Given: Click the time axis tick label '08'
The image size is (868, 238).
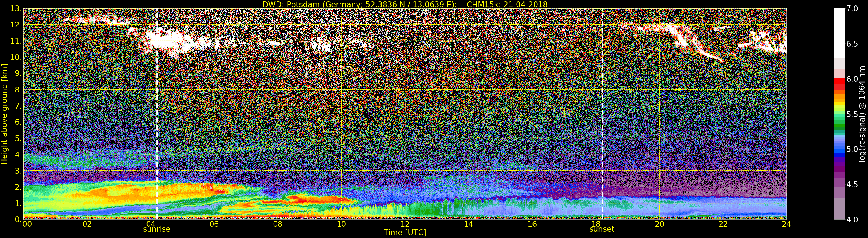Looking at the screenshot, I should (x=278, y=224).
